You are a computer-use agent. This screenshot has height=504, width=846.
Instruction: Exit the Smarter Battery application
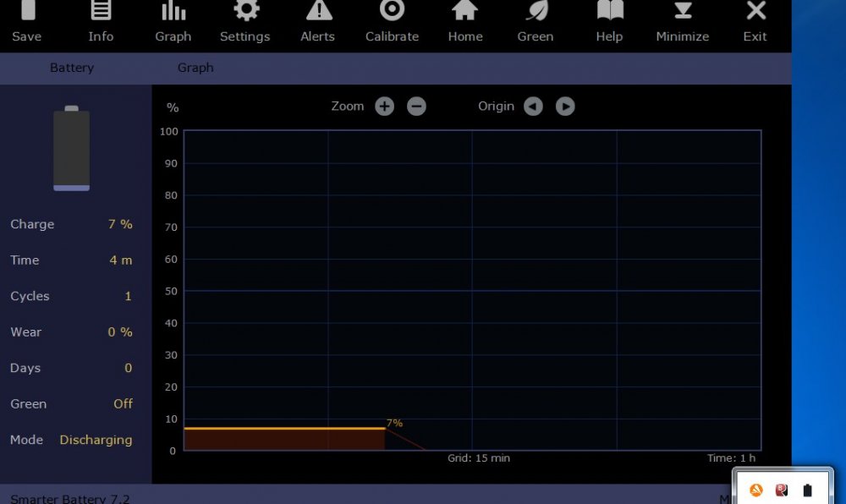click(x=755, y=12)
